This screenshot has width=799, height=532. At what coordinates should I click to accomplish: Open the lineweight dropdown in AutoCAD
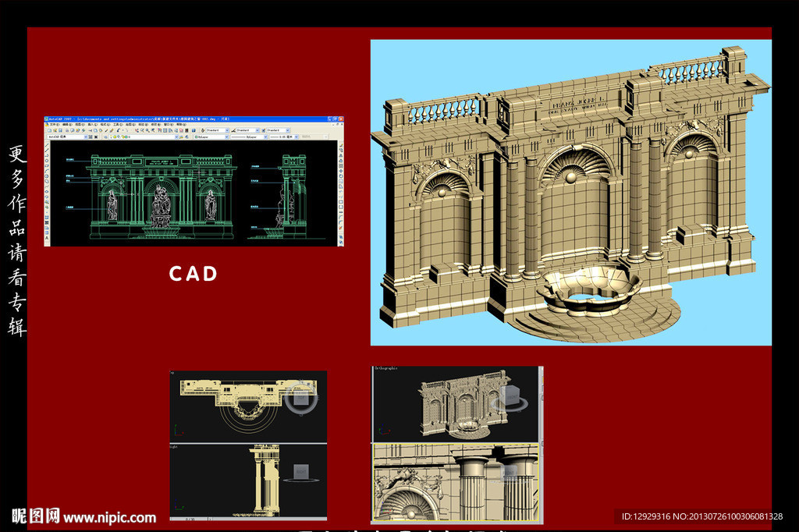tap(284, 137)
